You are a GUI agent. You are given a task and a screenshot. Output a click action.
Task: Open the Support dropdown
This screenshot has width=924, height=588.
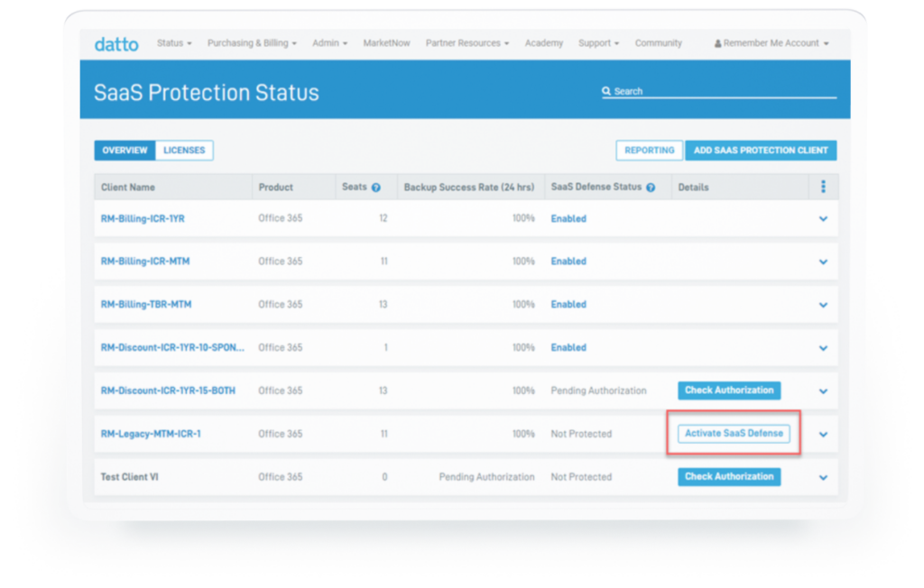598,42
